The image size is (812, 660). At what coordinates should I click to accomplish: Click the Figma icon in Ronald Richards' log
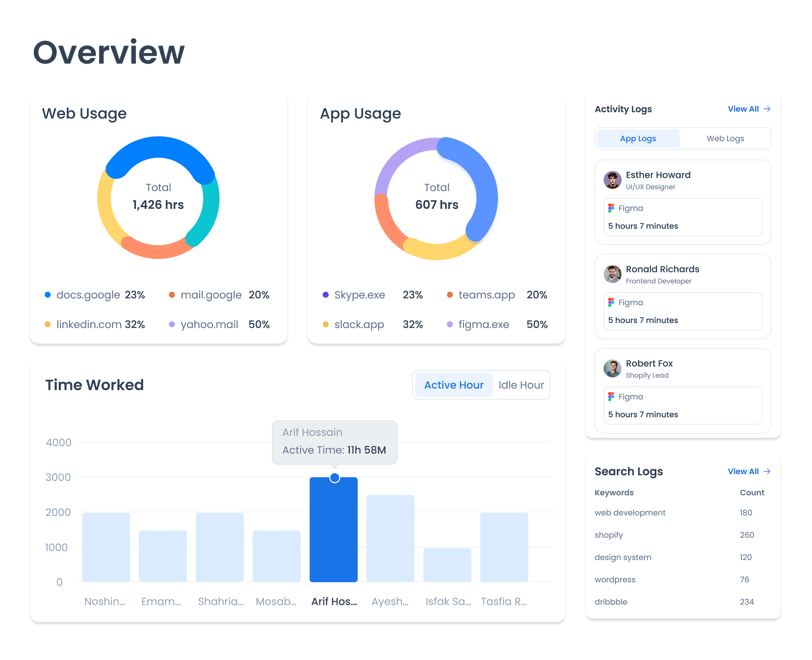tap(611, 302)
